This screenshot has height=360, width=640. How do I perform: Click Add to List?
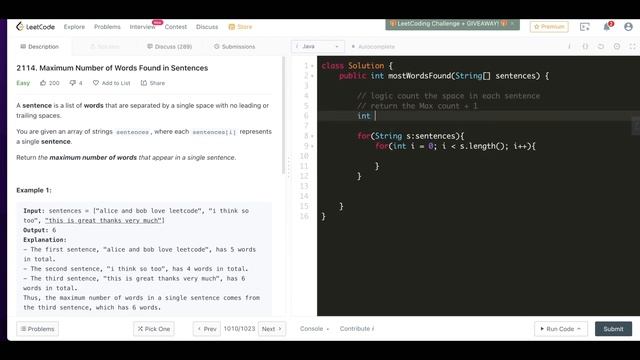coord(111,83)
